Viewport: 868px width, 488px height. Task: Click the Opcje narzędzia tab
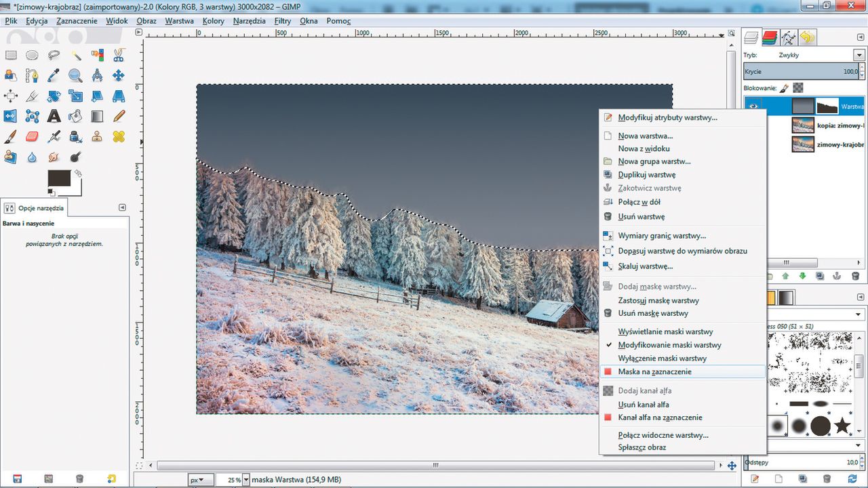(34, 207)
